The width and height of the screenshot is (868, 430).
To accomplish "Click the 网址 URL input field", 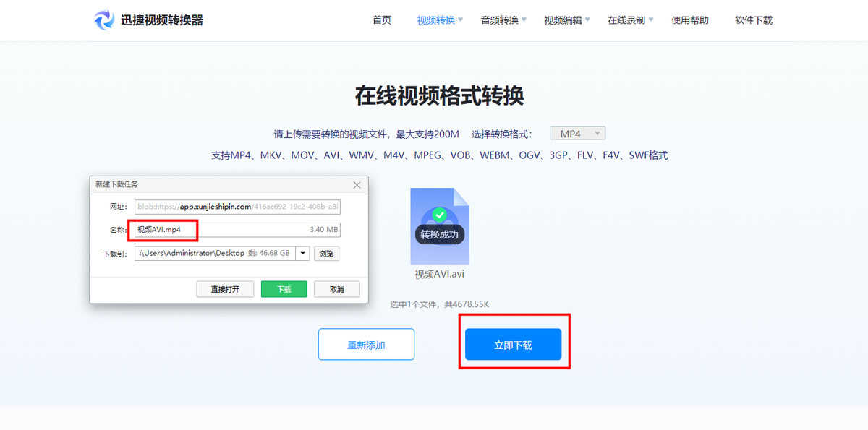I will (x=237, y=207).
